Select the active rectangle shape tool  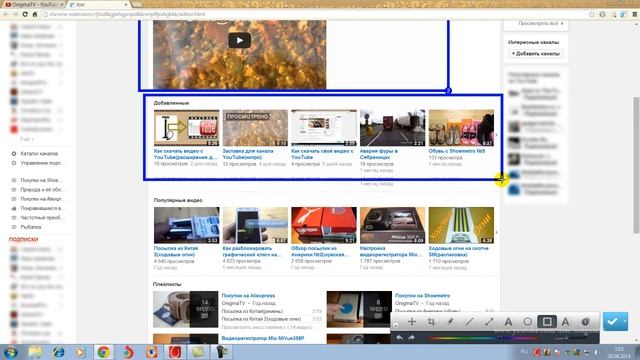(x=547, y=322)
